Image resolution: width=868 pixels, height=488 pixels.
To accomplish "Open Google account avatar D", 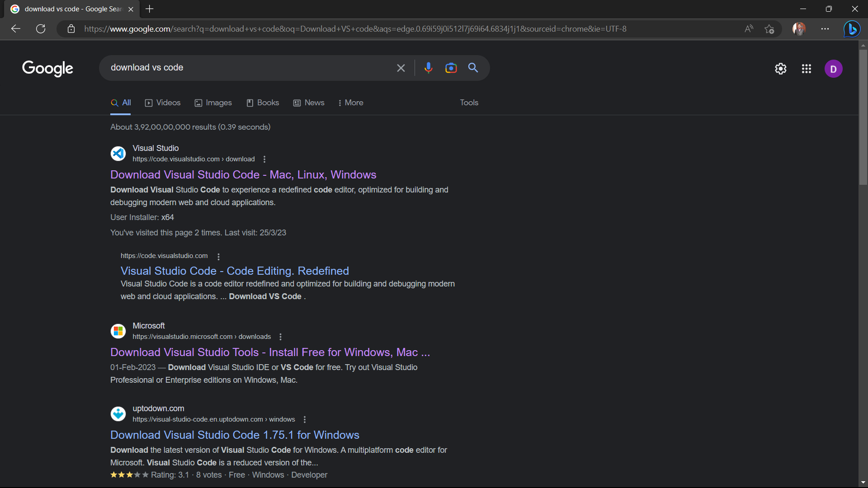I will pyautogui.click(x=833, y=69).
